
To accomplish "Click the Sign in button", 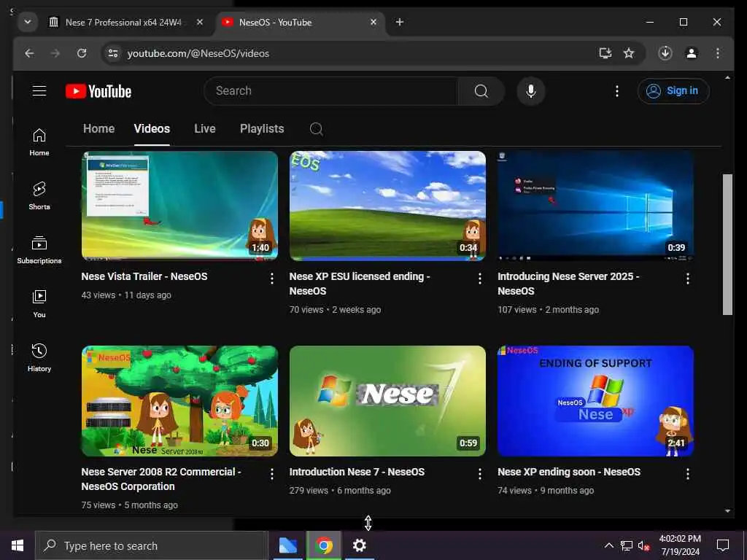I will coord(673,91).
